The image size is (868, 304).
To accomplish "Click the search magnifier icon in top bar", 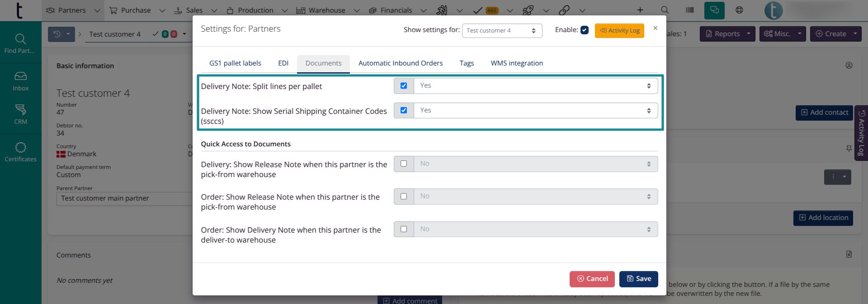I will click(x=665, y=10).
